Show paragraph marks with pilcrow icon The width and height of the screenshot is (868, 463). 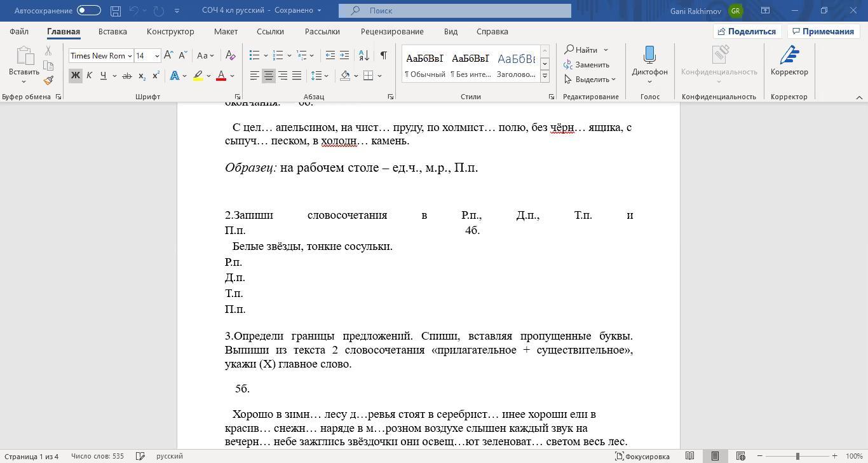click(383, 55)
